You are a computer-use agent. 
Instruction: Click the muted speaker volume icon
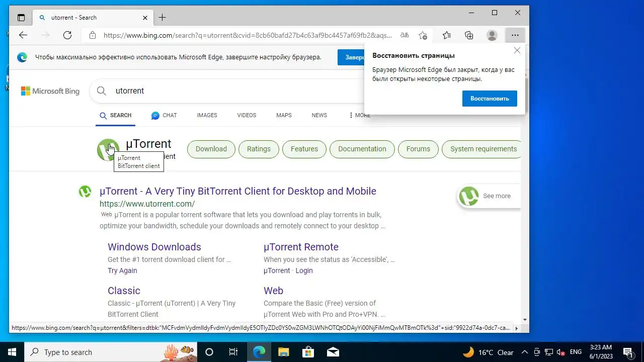561,352
